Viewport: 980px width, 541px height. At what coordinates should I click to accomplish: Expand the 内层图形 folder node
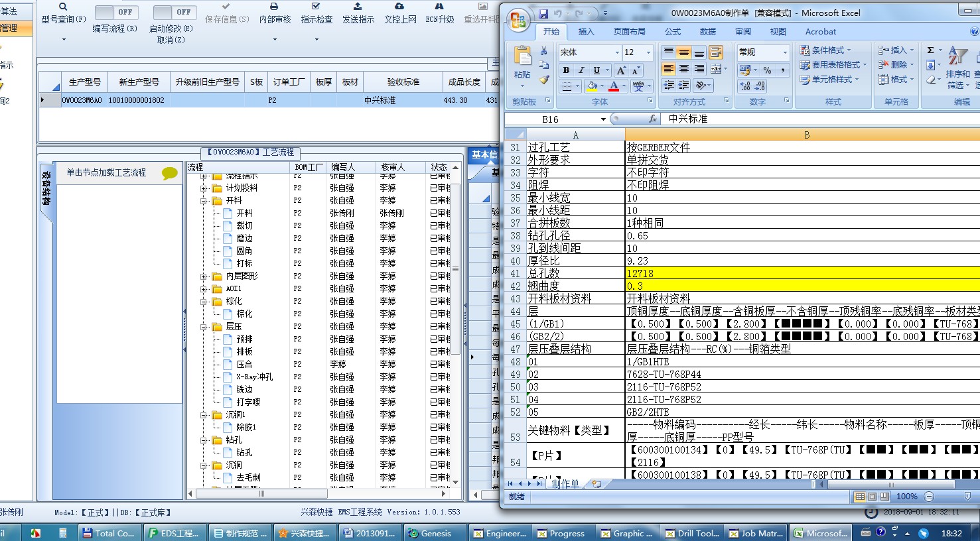[x=204, y=276]
